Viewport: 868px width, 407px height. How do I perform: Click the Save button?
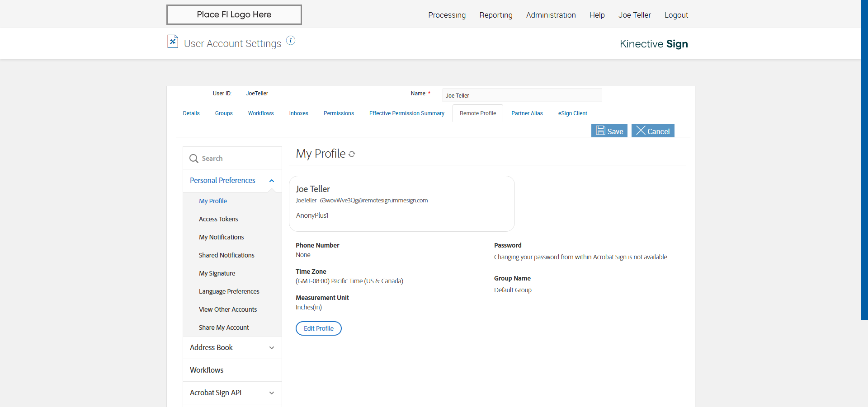[x=609, y=131]
